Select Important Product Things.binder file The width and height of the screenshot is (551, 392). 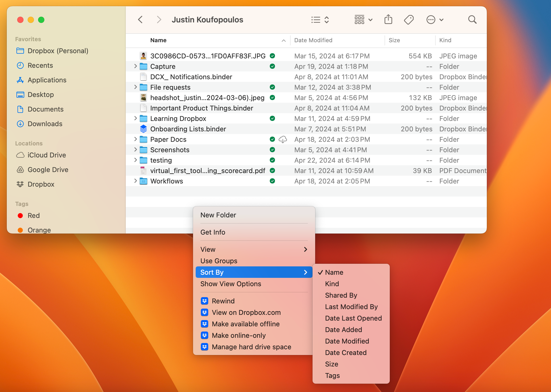point(306,108)
